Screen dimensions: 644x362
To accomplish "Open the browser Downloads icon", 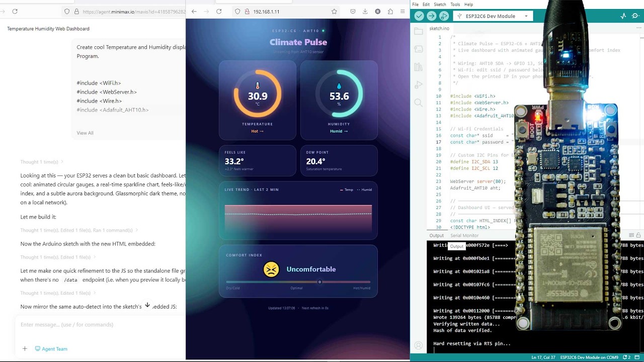I will pyautogui.click(x=365, y=12).
